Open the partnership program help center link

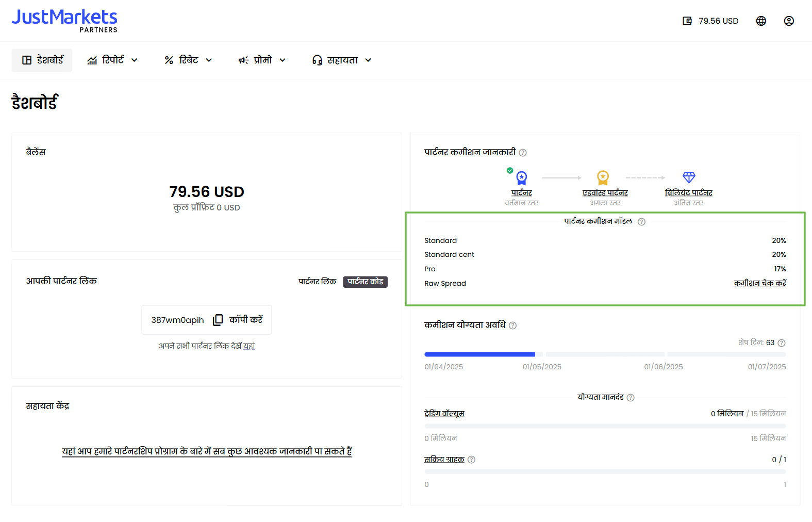tap(207, 451)
